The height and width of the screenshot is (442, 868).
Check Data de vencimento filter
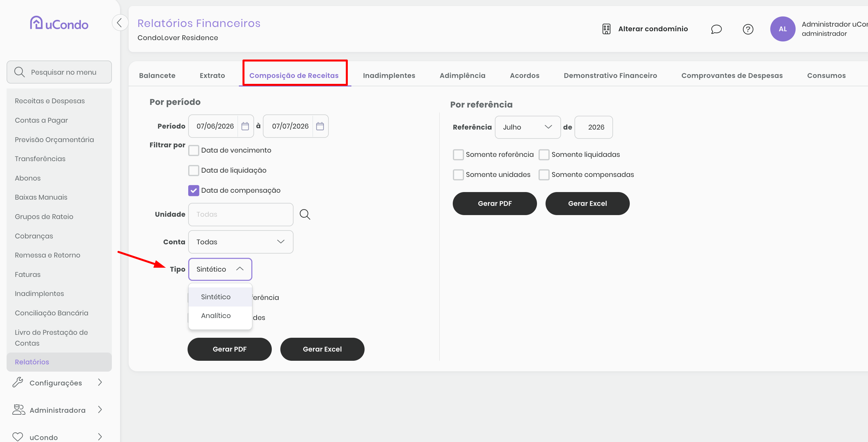[193, 150]
